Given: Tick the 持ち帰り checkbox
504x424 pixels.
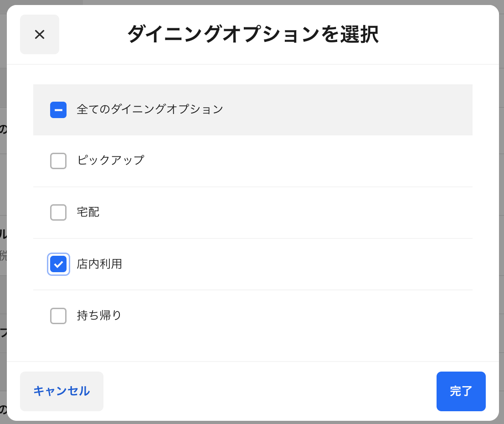Looking at the screenshot, I should point(58,315).
